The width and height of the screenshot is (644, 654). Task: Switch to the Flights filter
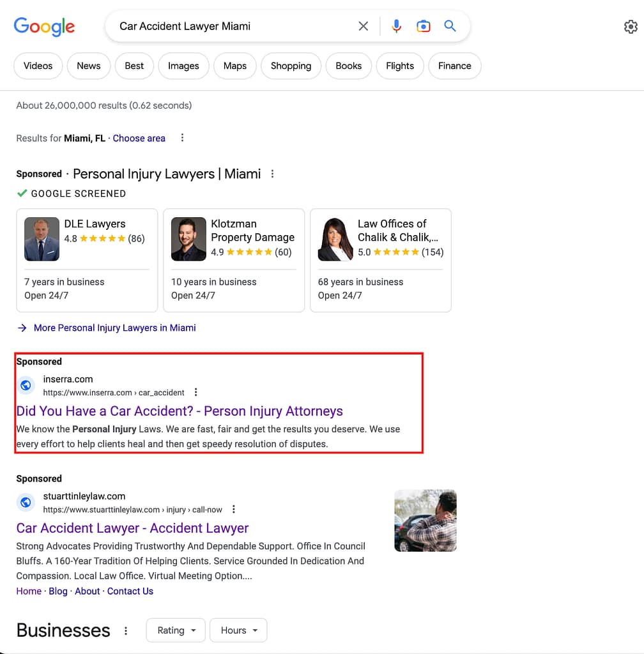point(399,66)
